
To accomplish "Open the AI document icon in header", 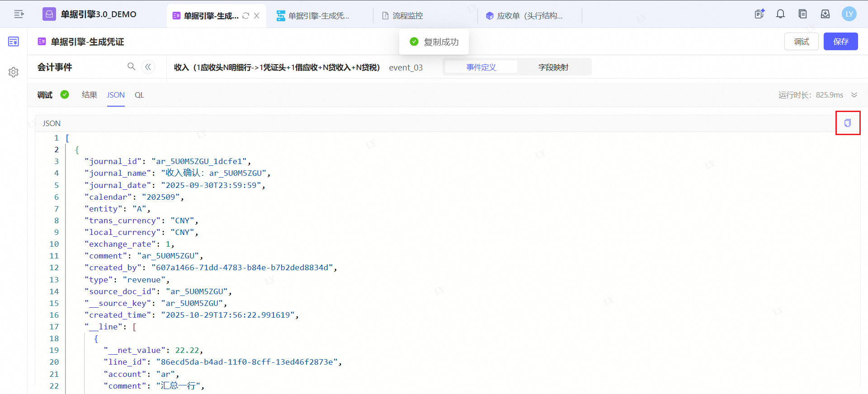I will (759, 14).
